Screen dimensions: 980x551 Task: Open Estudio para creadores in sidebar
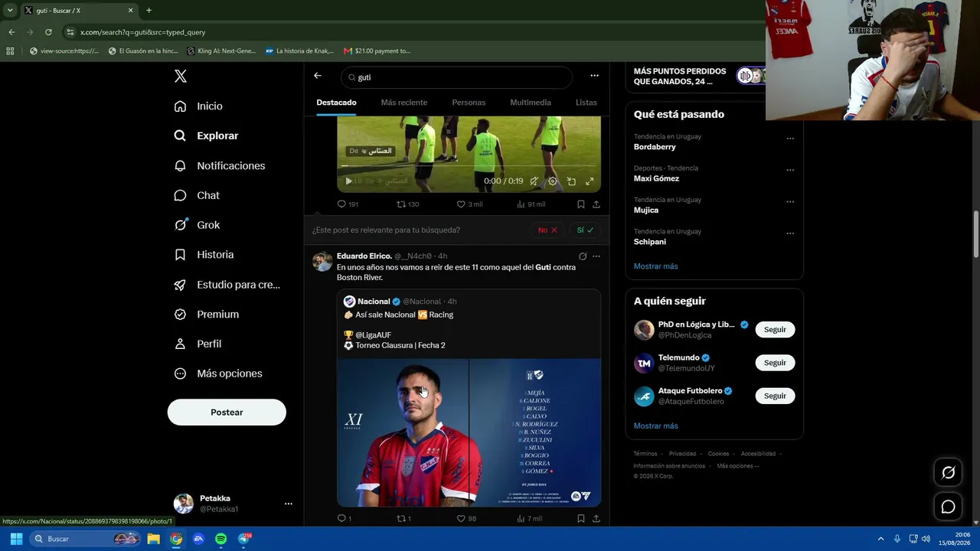227,285
